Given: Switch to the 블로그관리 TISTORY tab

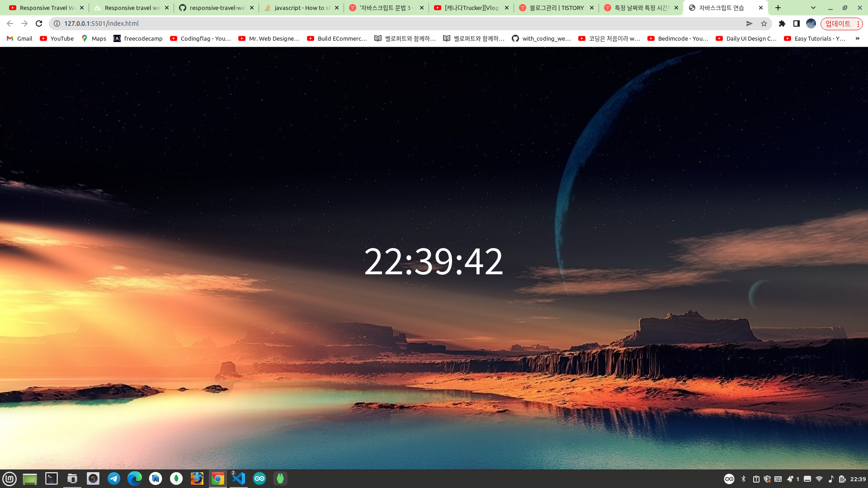Looking at the screenshot, I should coord(556,8).
